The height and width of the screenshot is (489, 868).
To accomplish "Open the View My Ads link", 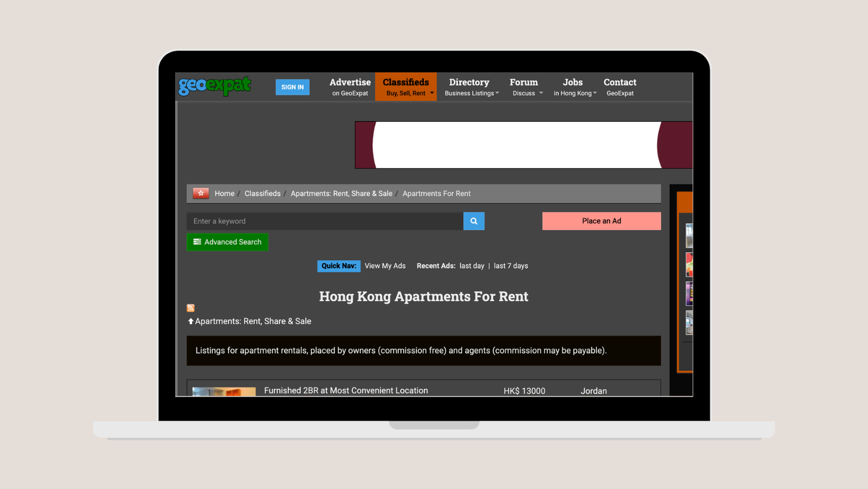I will point(385,266).
